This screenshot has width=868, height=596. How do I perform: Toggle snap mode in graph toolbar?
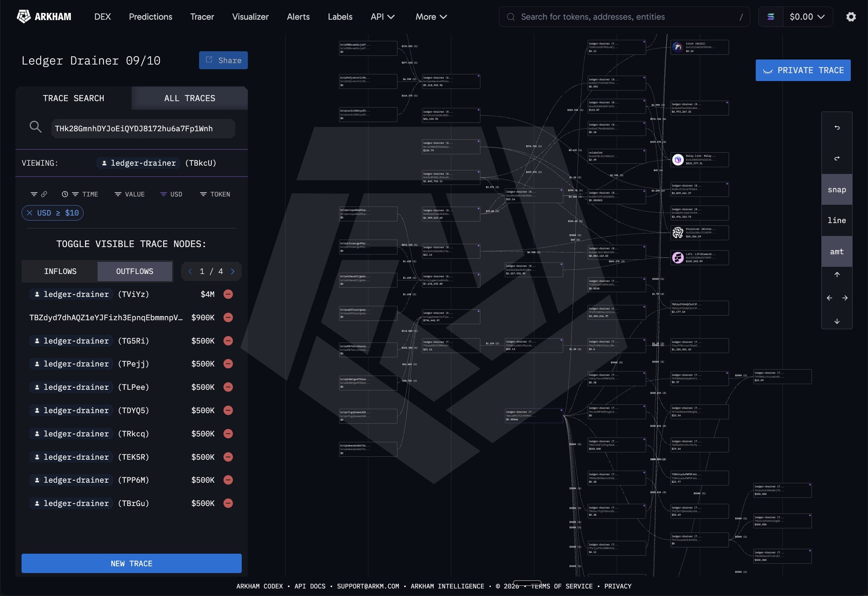[837, 189]
